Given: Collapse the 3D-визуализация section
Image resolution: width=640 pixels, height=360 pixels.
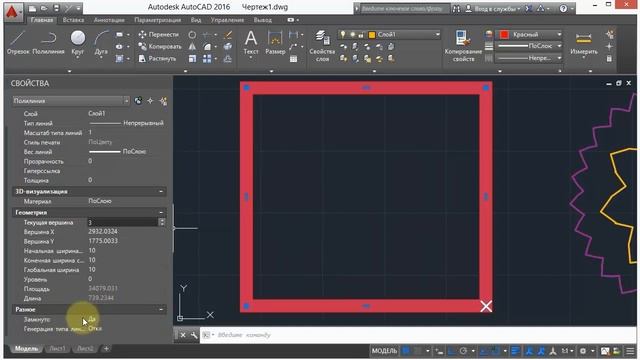Looking at the screenshot, I should (x=161, y=191).
